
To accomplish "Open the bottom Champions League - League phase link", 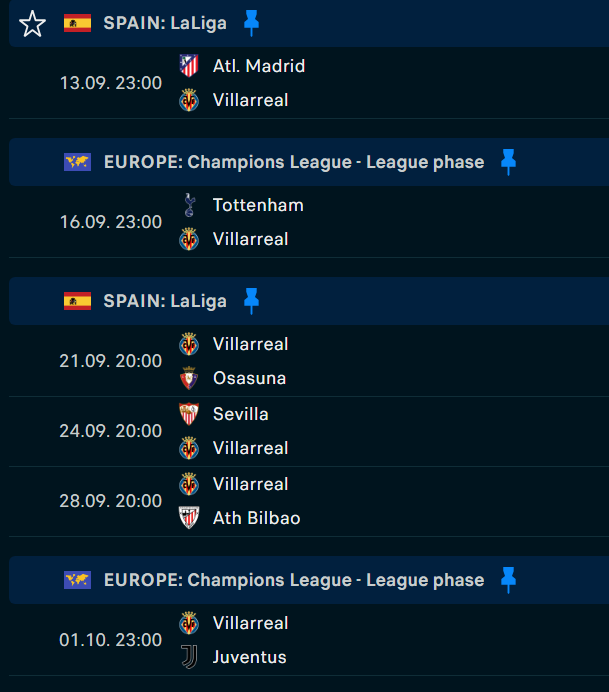I will (294, 580).
